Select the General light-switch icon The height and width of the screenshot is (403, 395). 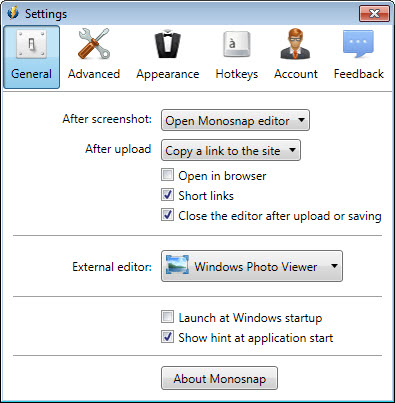(x=31, y=45)
